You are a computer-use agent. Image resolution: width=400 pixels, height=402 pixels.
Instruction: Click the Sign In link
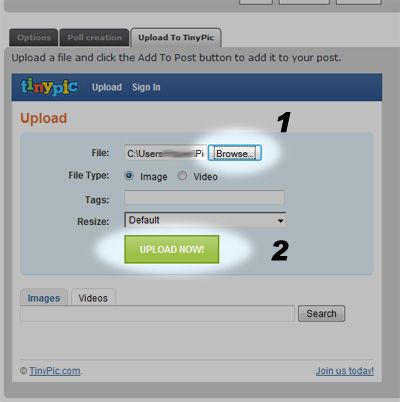[x=146, y=87]
